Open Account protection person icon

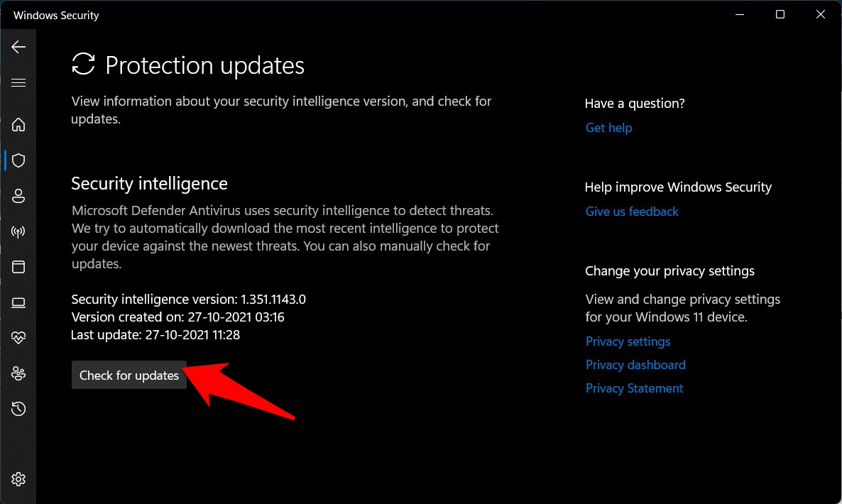point(18,196)
